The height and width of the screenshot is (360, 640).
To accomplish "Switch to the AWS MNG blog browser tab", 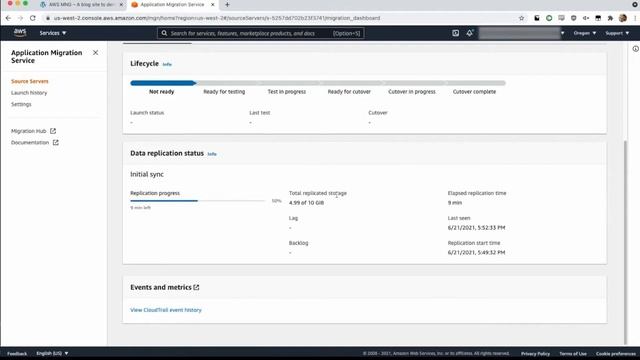I will coord(81,4).
